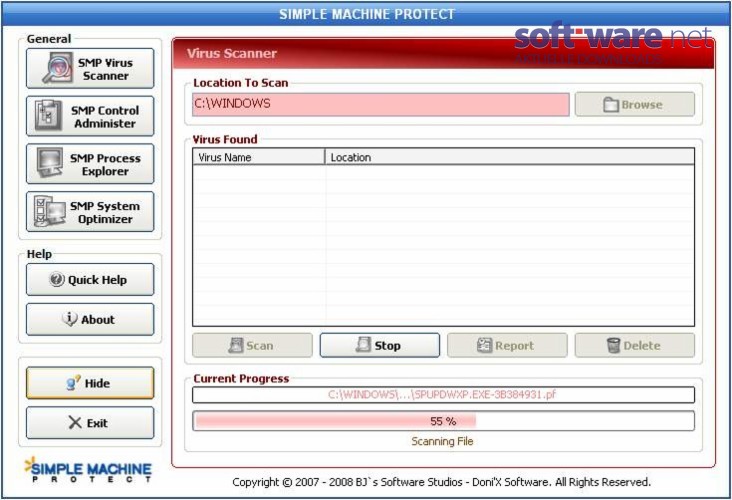
Task: Exit Simple Machine Protect
Action: pos(90,423)
